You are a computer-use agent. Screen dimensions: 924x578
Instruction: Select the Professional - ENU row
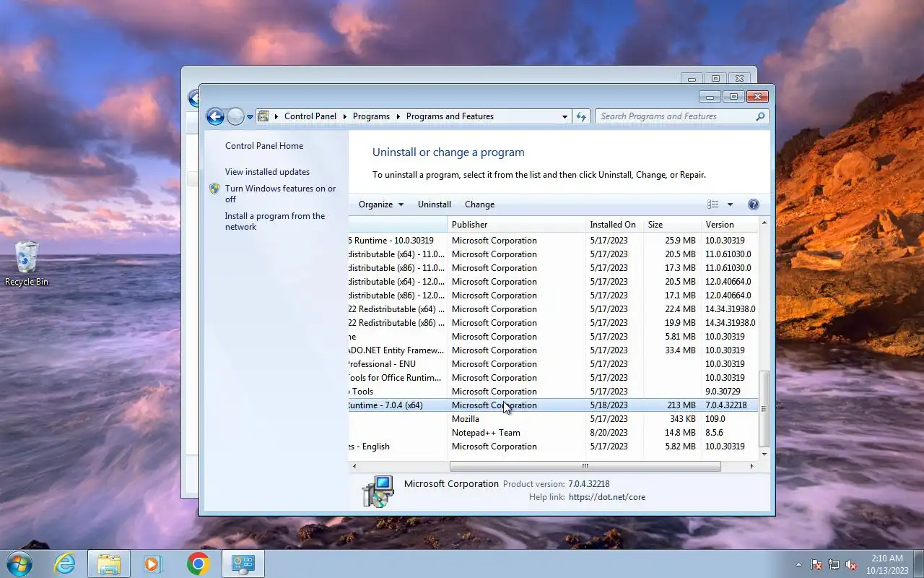click(553, 364)
